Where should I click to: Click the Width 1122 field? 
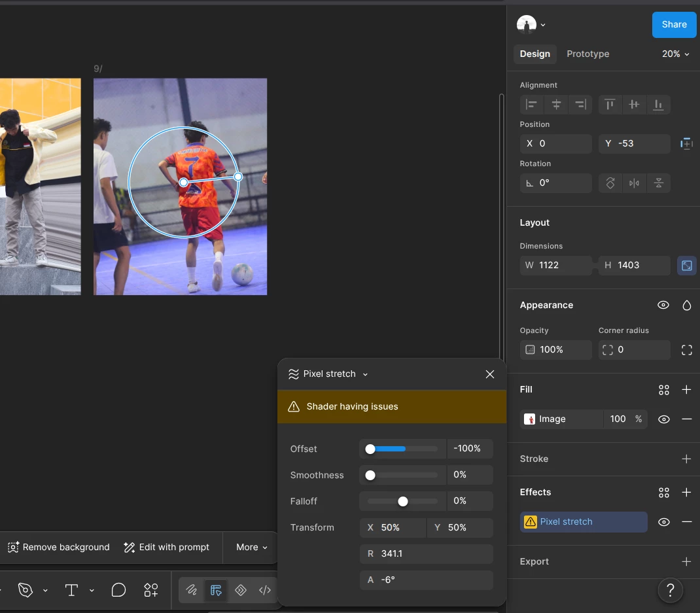(x=556, y=266)
